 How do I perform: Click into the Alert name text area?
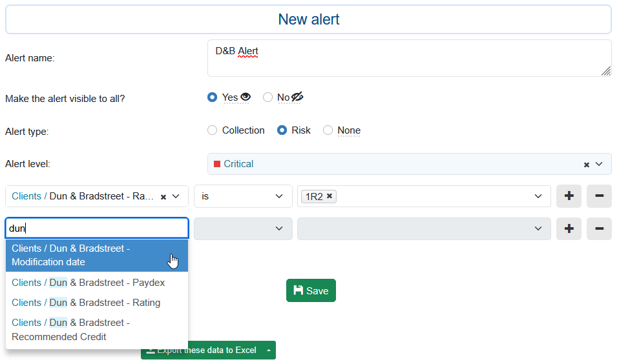[408, 58]
